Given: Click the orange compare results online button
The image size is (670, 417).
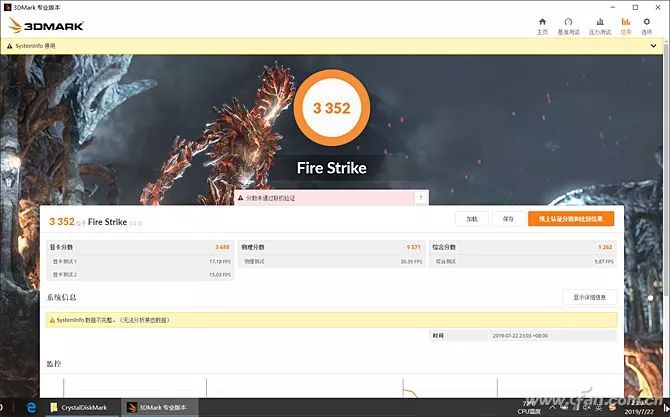Looking at the screenshot, I should (x=571, y=219).
